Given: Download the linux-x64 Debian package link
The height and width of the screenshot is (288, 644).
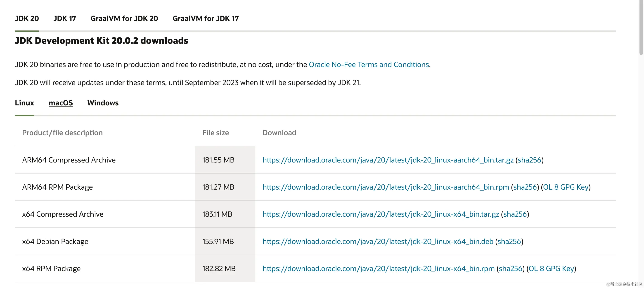Looking at the screenshot, I should coord(378,242).
